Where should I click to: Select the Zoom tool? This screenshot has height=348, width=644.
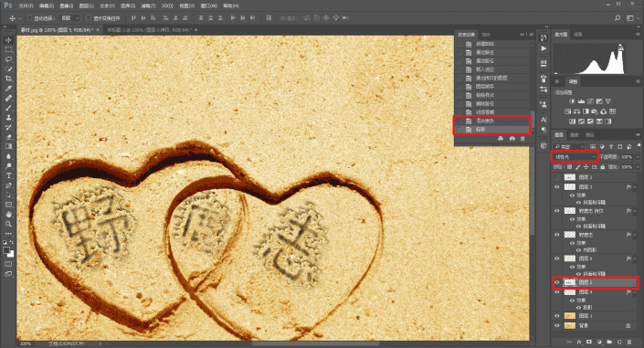pyautogui.click(x=8, y=224)
